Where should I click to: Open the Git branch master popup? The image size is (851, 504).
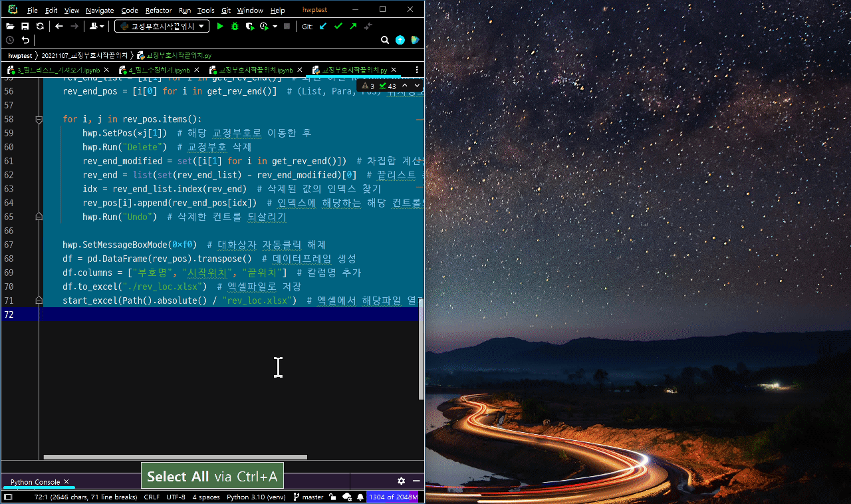[x=308, y=497]
